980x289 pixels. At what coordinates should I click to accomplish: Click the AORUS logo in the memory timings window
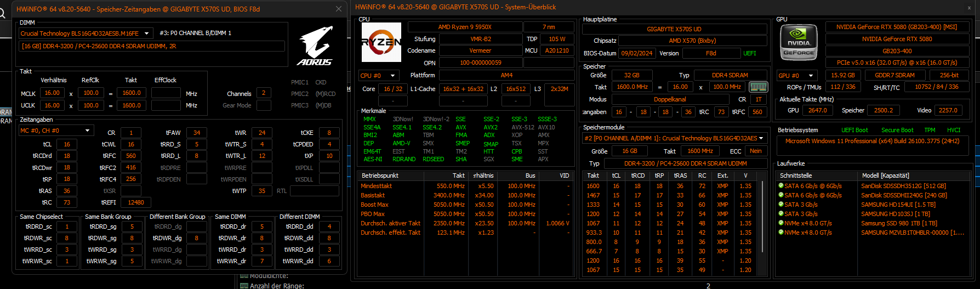click(x=316, y=46)
